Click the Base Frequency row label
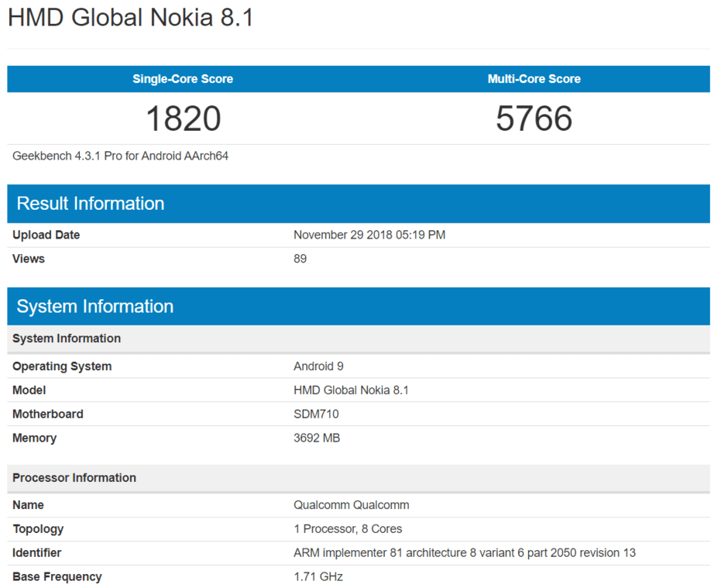The image size is (728, 588). click(x=57, y=577)
